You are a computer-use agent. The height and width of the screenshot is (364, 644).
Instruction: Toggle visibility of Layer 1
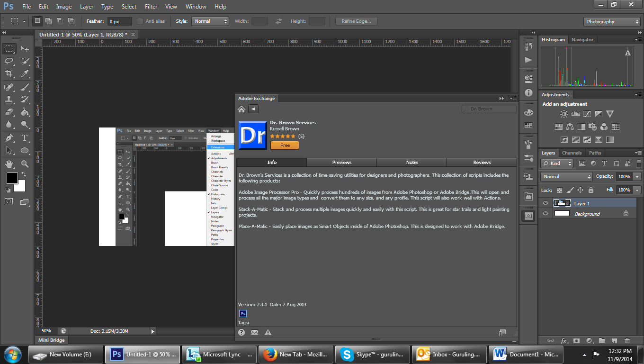click(x=546, y=203)
